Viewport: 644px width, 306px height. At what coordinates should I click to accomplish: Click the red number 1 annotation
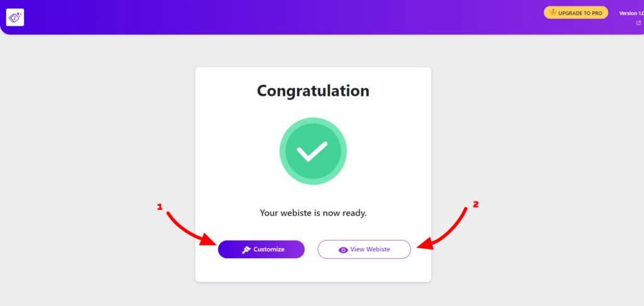160,207
